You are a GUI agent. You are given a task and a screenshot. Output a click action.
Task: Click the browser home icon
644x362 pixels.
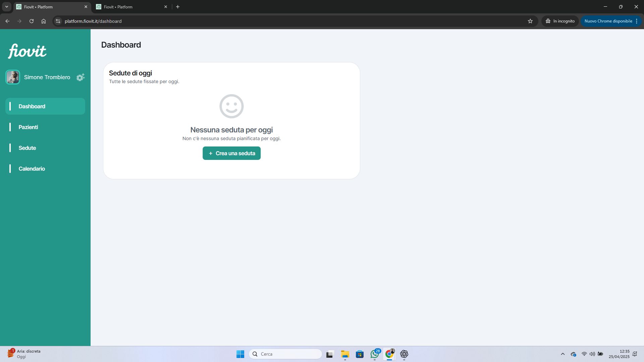pos(44,21)
